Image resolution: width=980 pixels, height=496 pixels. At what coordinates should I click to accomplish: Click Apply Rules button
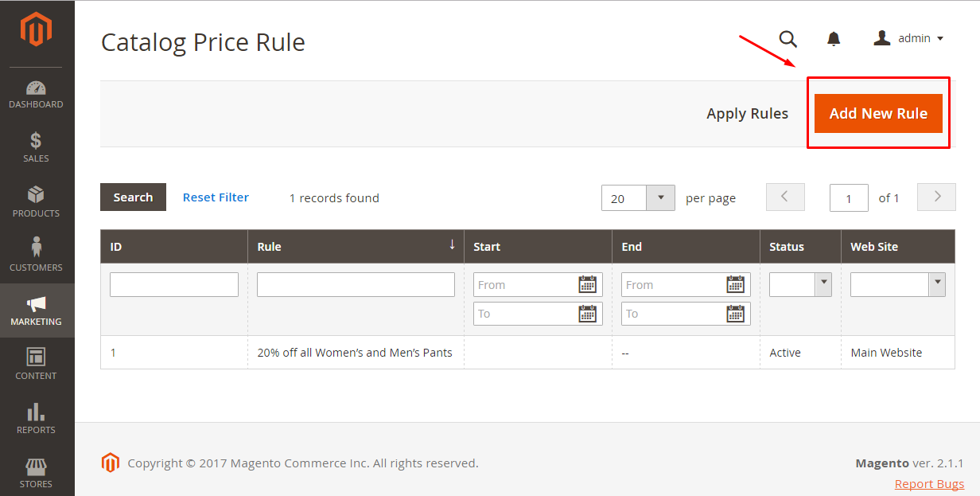[x=747, y=113]
